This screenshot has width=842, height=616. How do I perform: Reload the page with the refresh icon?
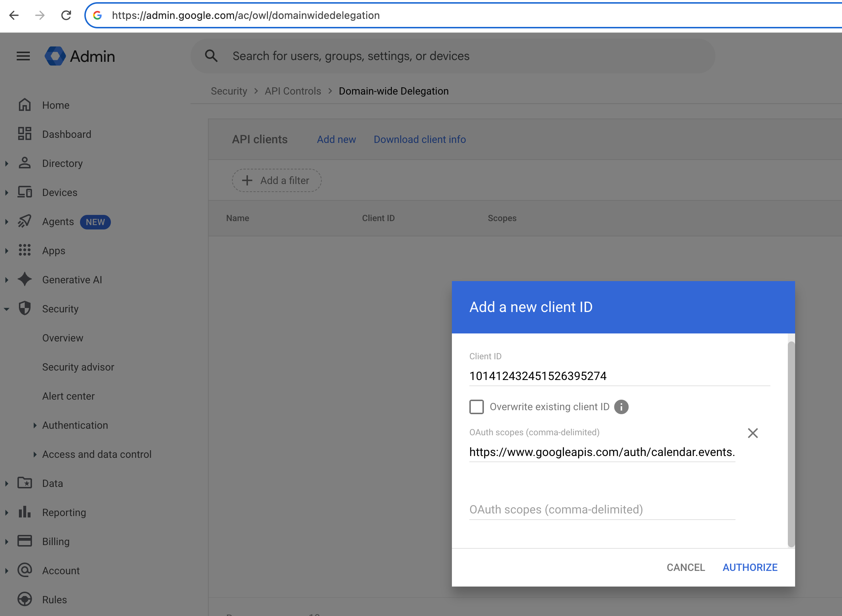[66, 15]
